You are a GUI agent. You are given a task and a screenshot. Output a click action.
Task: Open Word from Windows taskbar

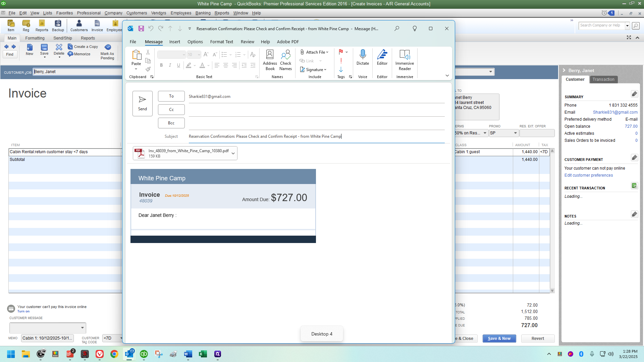(188, 354)
